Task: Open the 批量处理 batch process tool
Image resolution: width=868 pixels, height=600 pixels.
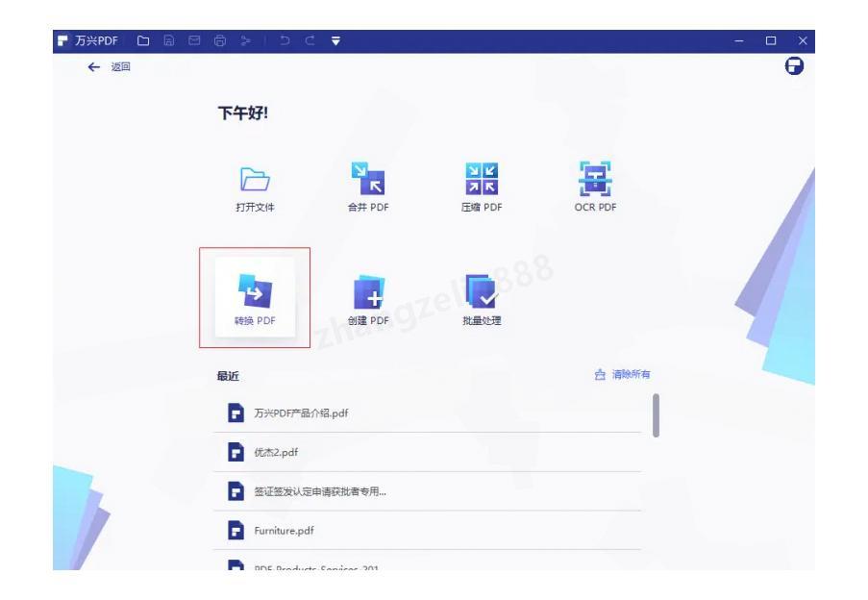Action: tap(482, 300)
